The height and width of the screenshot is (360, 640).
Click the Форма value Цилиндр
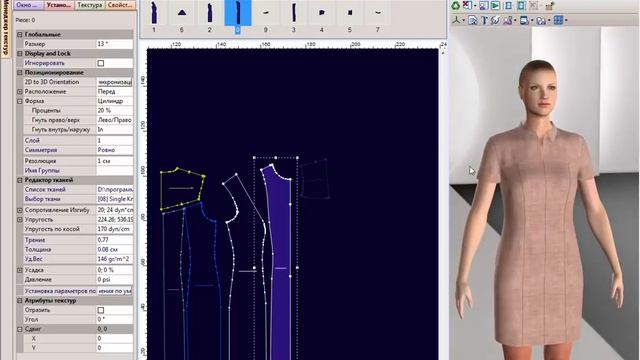coord(115,101)
